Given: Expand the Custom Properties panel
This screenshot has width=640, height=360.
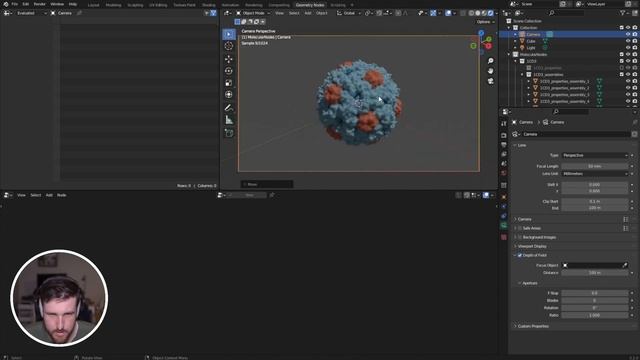Looking at the screenshot, I should (x=533, y=326).
